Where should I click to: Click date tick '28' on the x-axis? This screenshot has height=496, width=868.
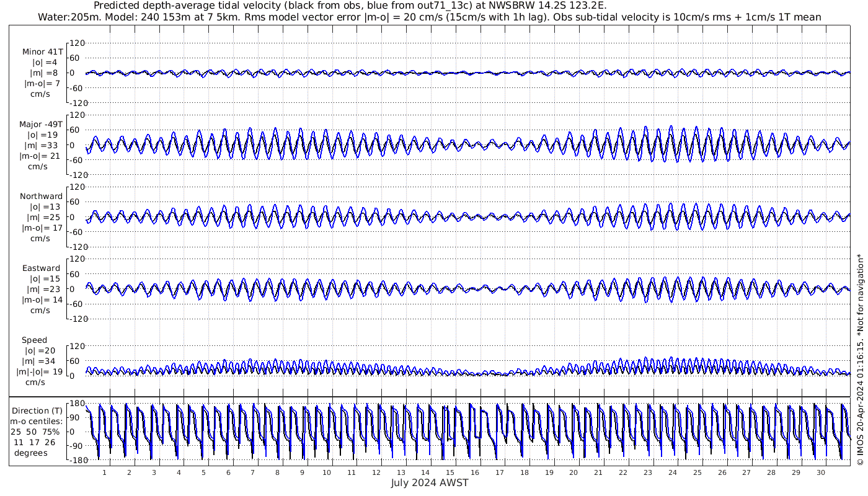click(x=771, y=472)
